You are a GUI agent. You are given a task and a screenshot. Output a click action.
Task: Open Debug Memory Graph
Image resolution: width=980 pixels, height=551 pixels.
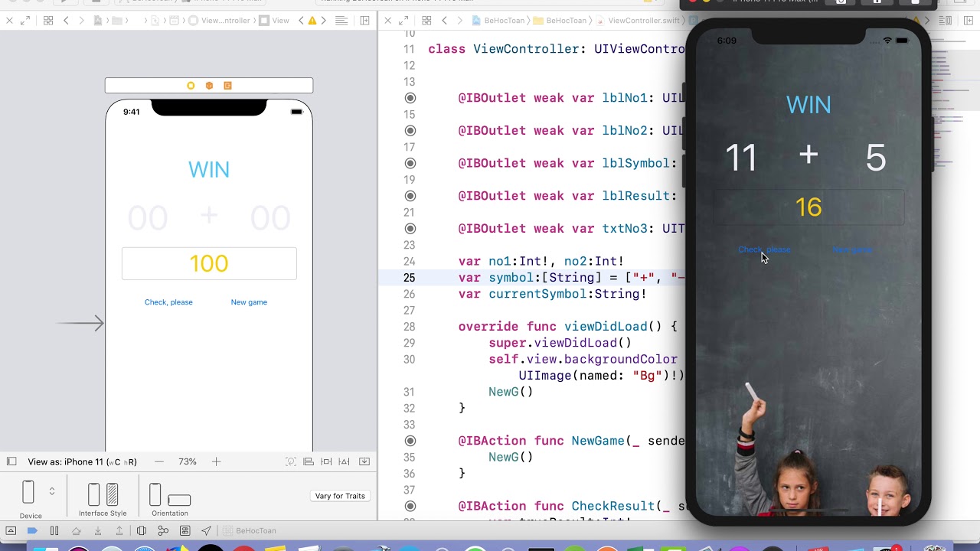click(x=163, y=530)
